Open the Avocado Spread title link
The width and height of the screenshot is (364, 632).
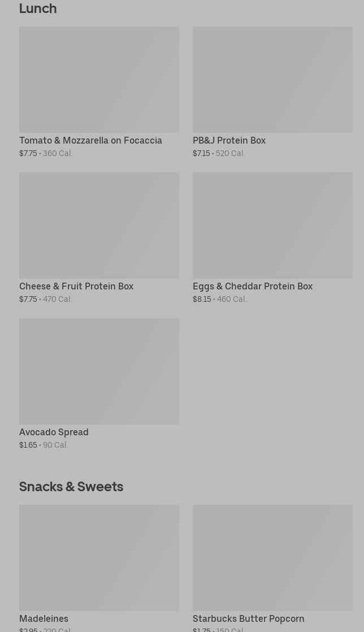click(54, 432)
